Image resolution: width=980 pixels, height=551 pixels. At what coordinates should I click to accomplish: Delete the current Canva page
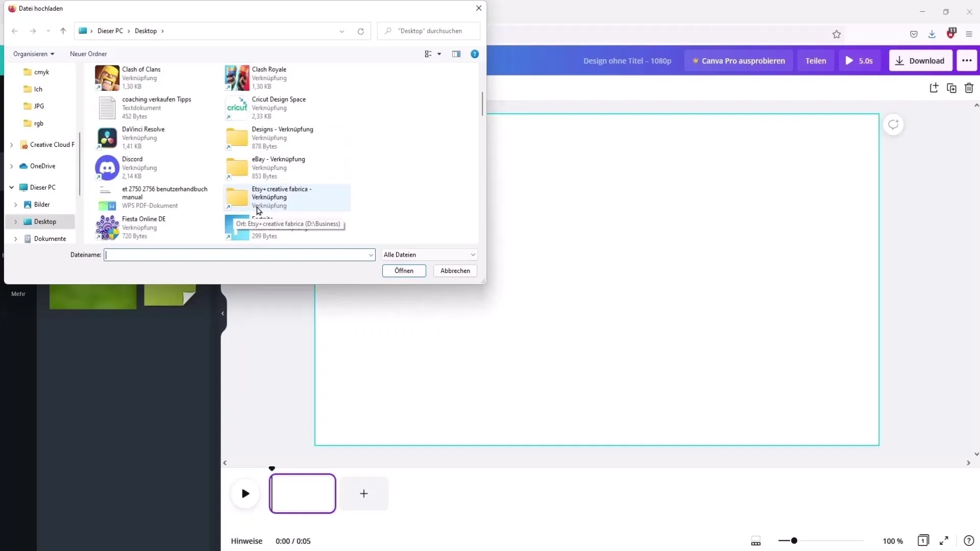pyautogui.click(x=969, y=88)
